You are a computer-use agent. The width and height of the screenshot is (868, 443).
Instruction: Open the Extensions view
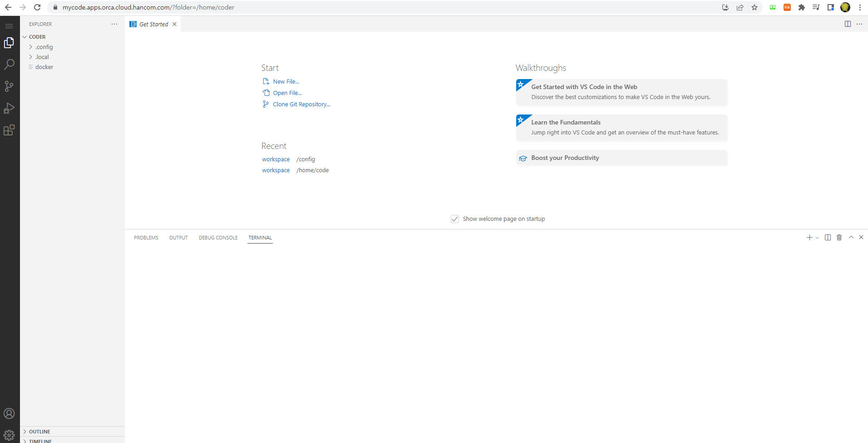(9, 130)
